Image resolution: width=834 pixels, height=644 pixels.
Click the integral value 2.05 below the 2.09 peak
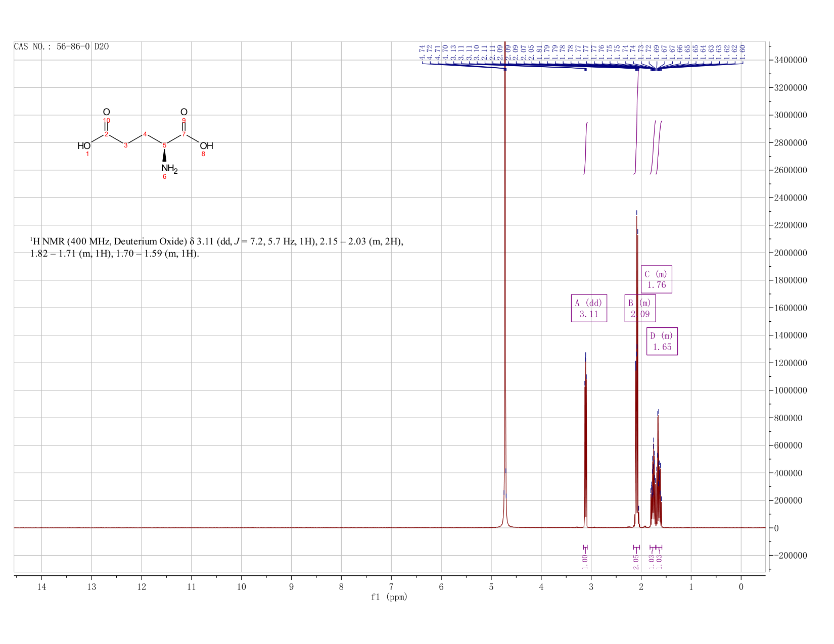pyautogui.click(x=636, y=561)
